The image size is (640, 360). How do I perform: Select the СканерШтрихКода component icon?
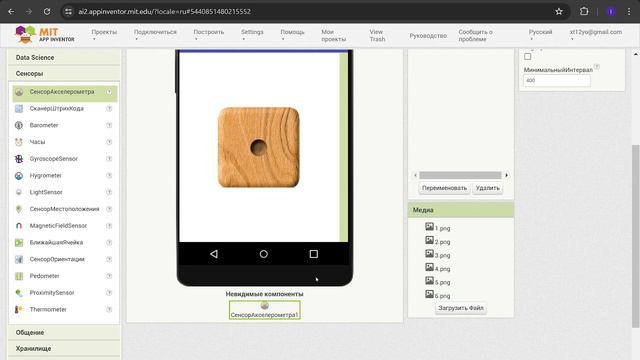tap(19, 109)
